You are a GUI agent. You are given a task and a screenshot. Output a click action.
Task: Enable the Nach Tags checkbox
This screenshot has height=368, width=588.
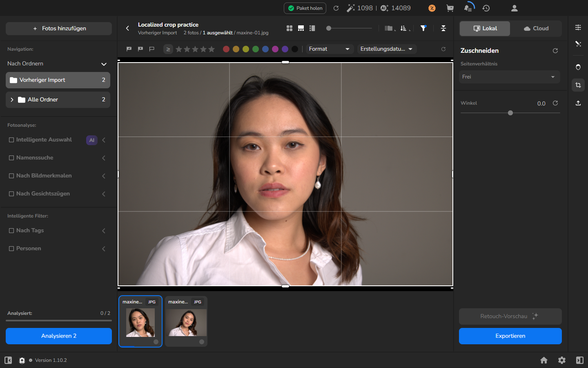[11, 231]
